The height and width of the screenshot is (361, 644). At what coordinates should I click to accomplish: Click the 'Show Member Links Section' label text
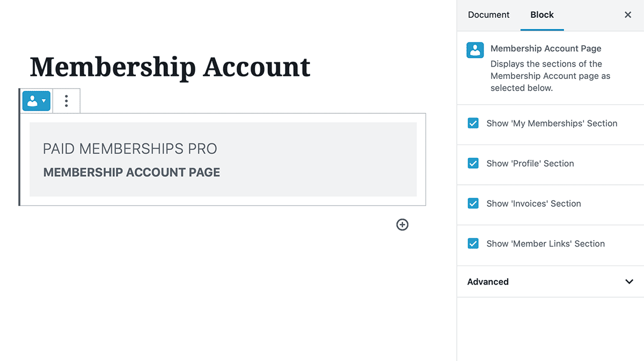546,244
